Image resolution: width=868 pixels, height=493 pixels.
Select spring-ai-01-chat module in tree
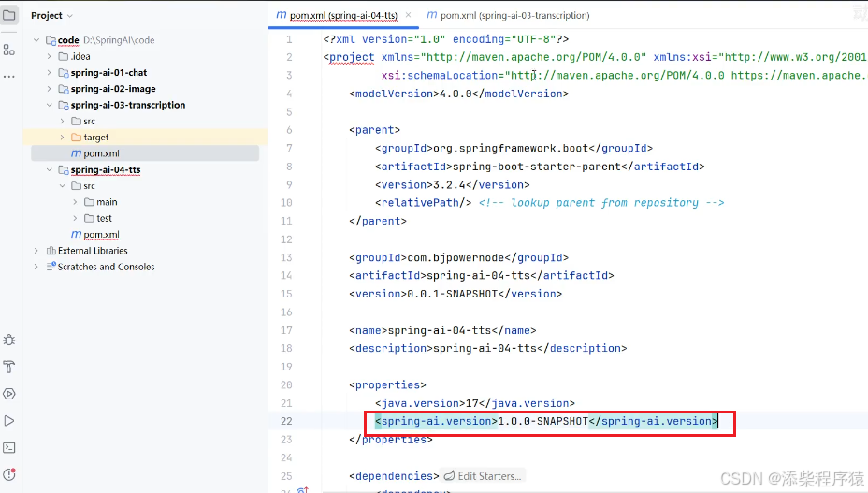pyautogui.click(x=108, y=73)
